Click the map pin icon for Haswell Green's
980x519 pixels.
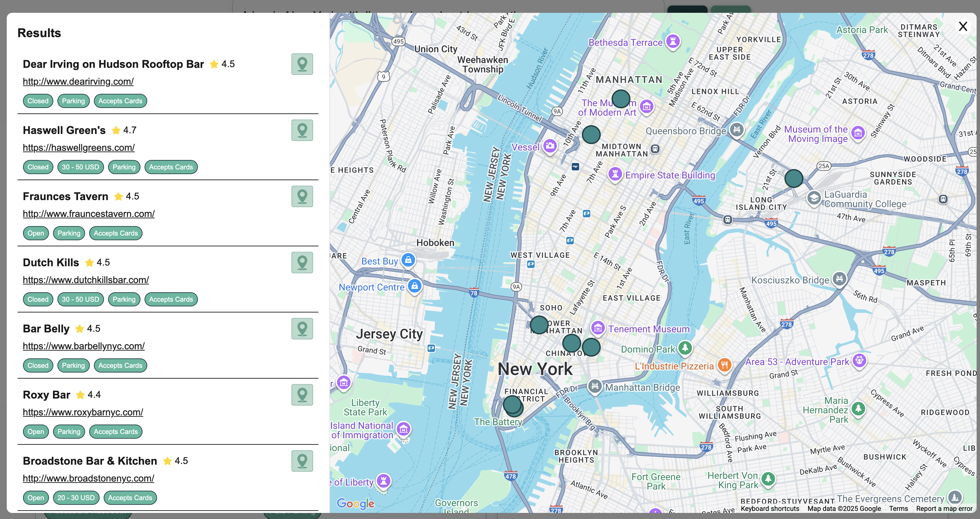pyautogui.click(x=302, y=130)
